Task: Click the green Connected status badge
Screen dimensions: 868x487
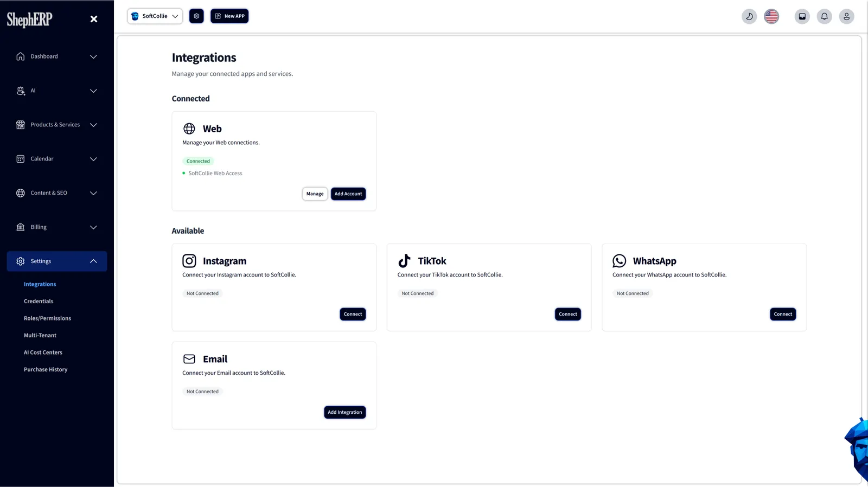Action: (198, 161)
